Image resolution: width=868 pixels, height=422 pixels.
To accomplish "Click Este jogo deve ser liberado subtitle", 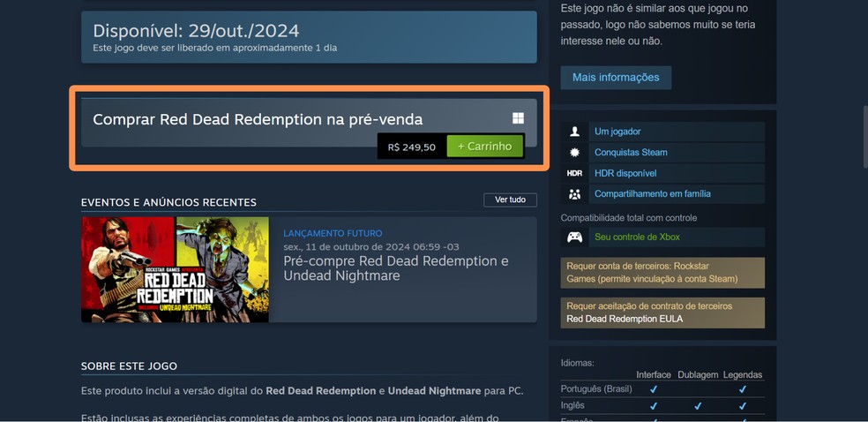I will [x=214, y=48].
